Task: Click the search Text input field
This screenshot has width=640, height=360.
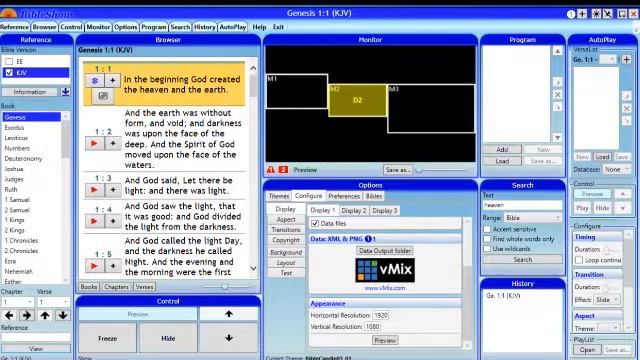Action: coord(523,205)
